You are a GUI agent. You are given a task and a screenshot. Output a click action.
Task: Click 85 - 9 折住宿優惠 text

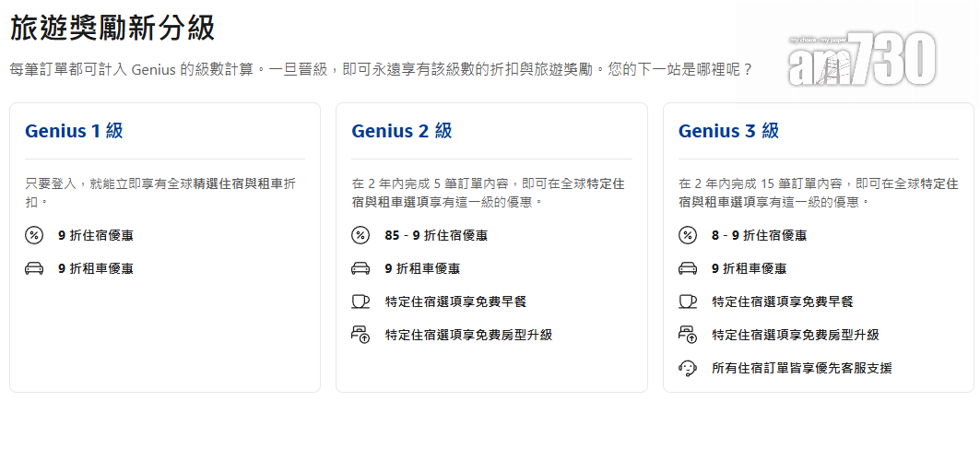tap(436, 235)
